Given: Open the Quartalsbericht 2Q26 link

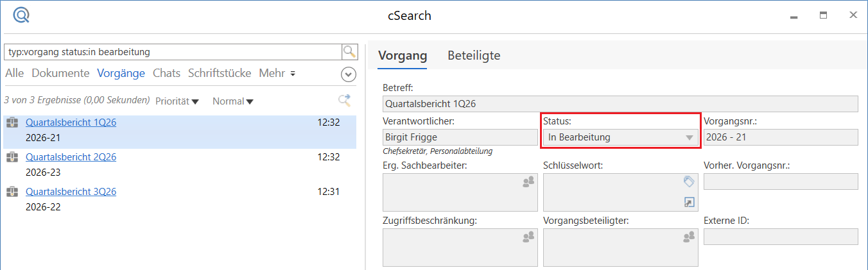Looking at the screenshot, I should (71, 157).
